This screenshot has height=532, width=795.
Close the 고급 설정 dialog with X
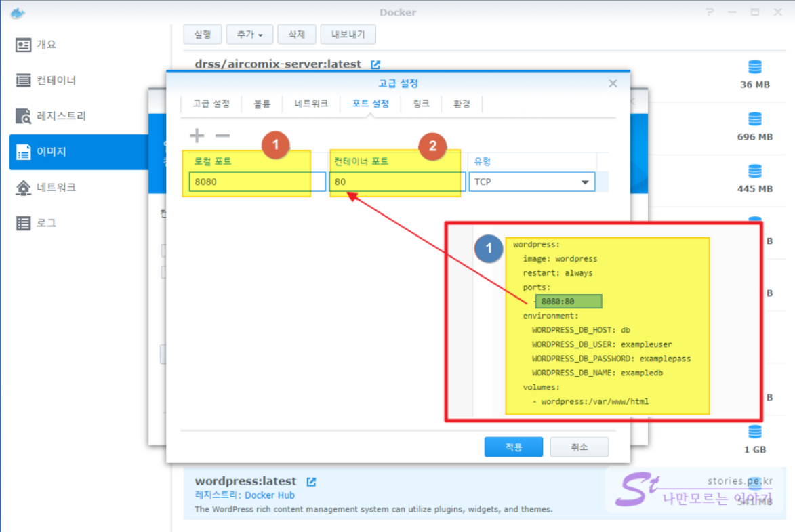coord(613,83)
